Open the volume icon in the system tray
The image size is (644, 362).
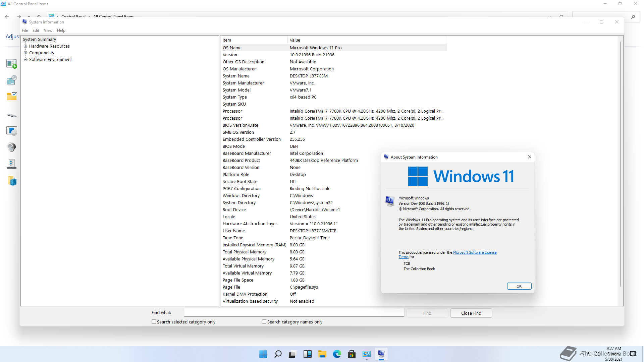coord(597,354)
